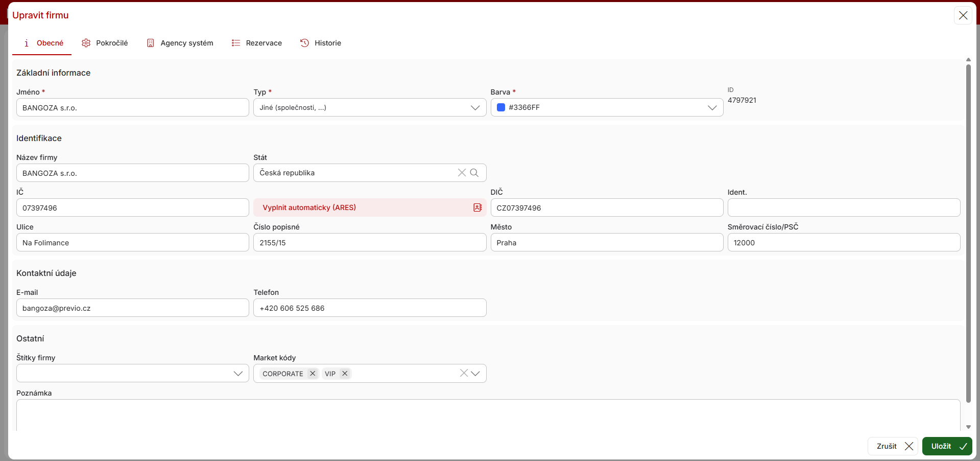Viewport: 980px width, 461px height.
Task: Click the search magnifier in Stát field
Action: pos(474,173)
